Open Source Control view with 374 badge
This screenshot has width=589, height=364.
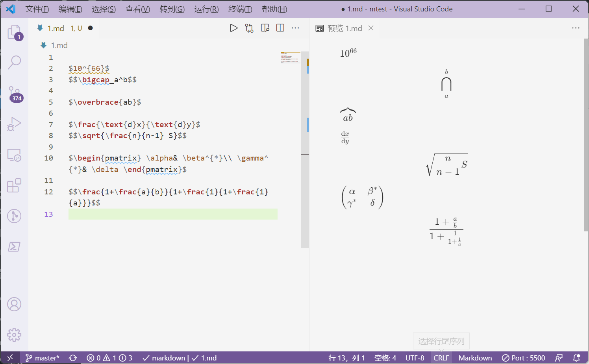[x=14, y=94]
